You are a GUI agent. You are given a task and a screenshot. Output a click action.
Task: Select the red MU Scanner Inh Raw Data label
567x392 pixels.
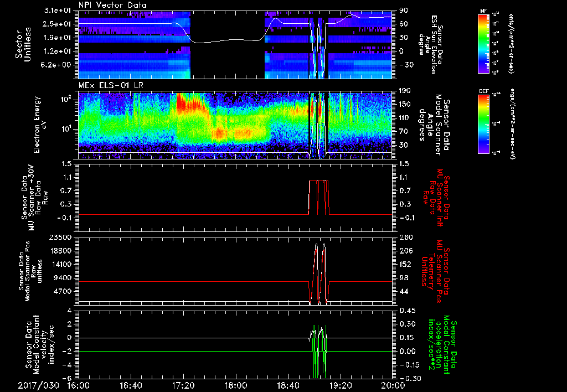click(436, 198)
